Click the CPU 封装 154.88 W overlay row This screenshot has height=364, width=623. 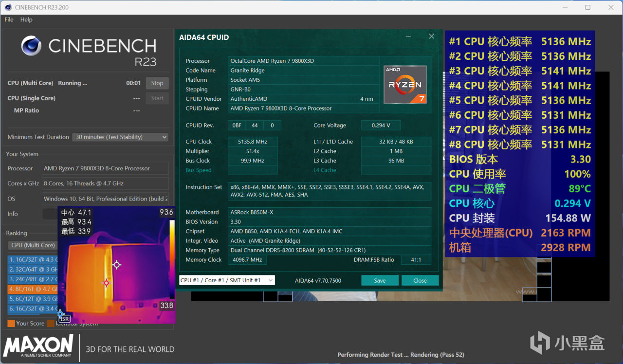tap(520, 218)
